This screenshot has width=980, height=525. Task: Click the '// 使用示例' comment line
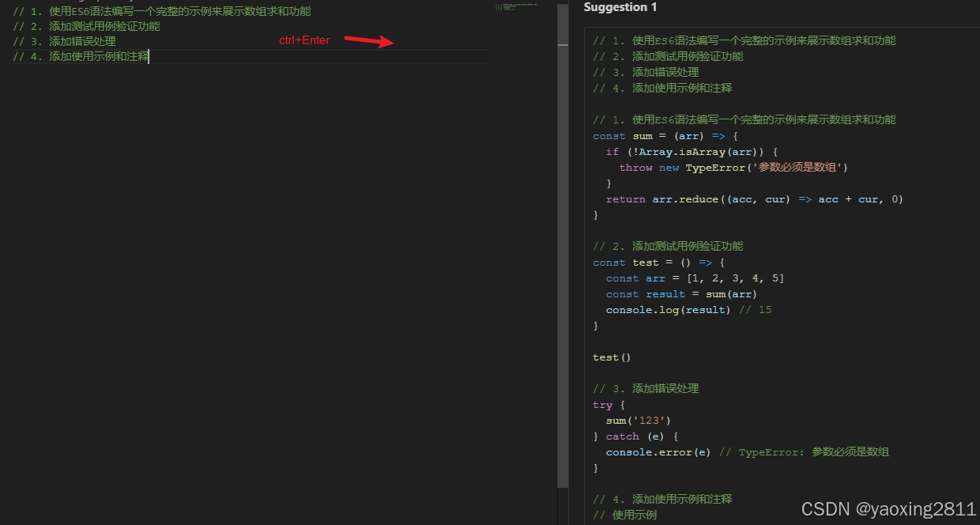(625, 515)
